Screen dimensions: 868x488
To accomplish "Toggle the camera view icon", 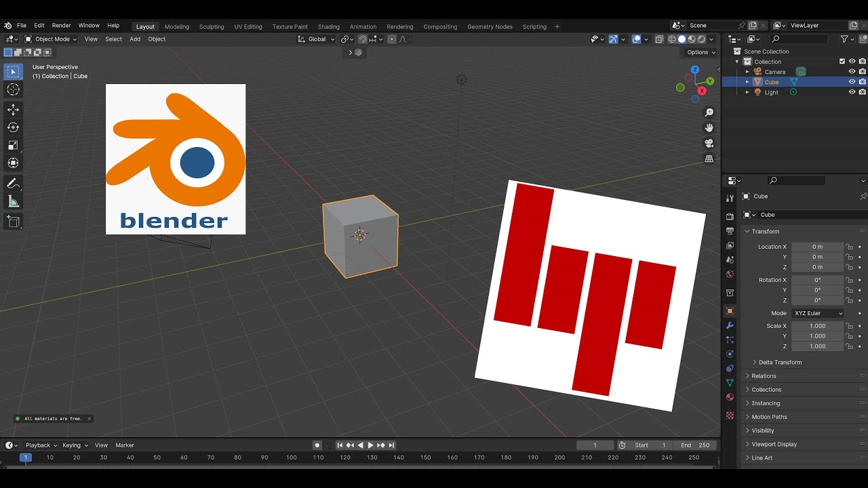I will [709, 143].
